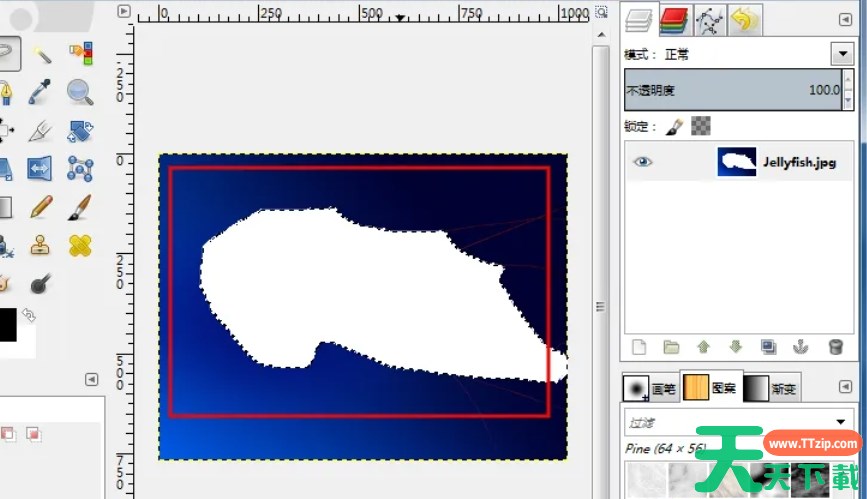Anchor the floating layer with anchor icon
The height and width of the screenshot is (499, 867).
[x=801, y=347]
